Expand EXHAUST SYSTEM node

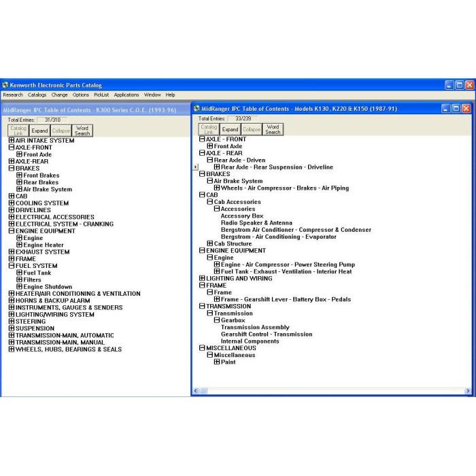click(12, 252)
